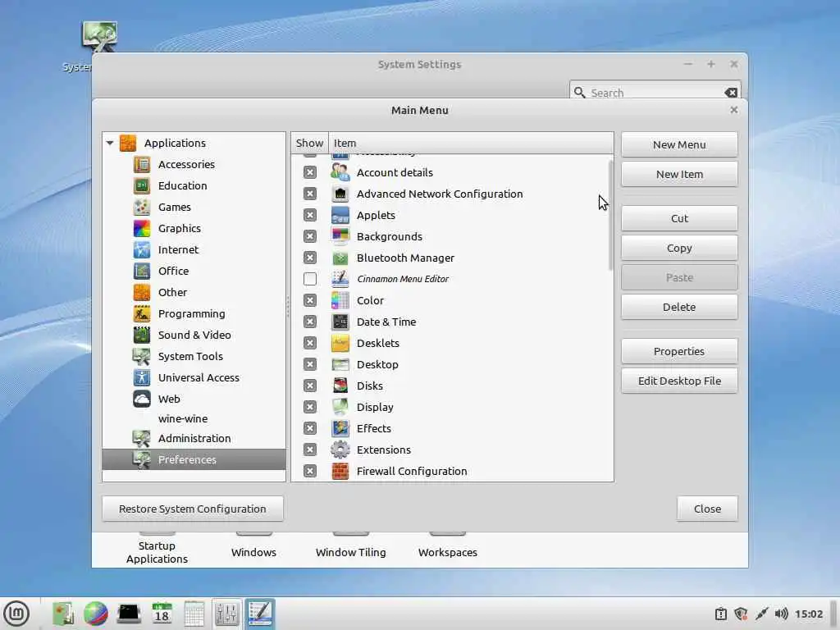Click the Cut button

pos(679,218)
